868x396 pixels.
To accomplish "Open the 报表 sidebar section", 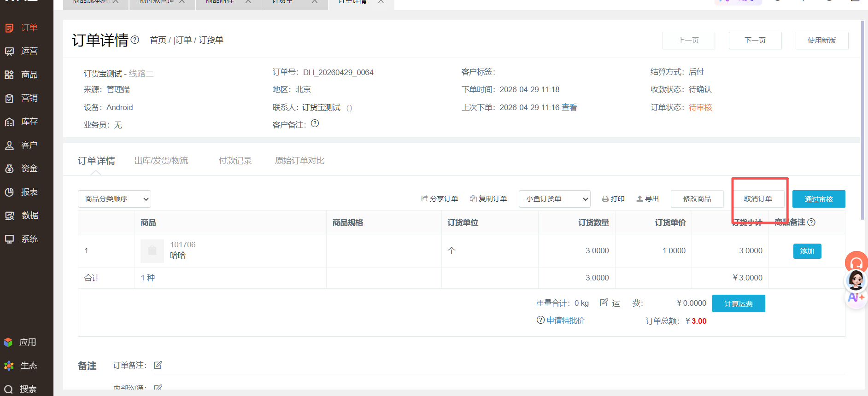I will [21, 192].
